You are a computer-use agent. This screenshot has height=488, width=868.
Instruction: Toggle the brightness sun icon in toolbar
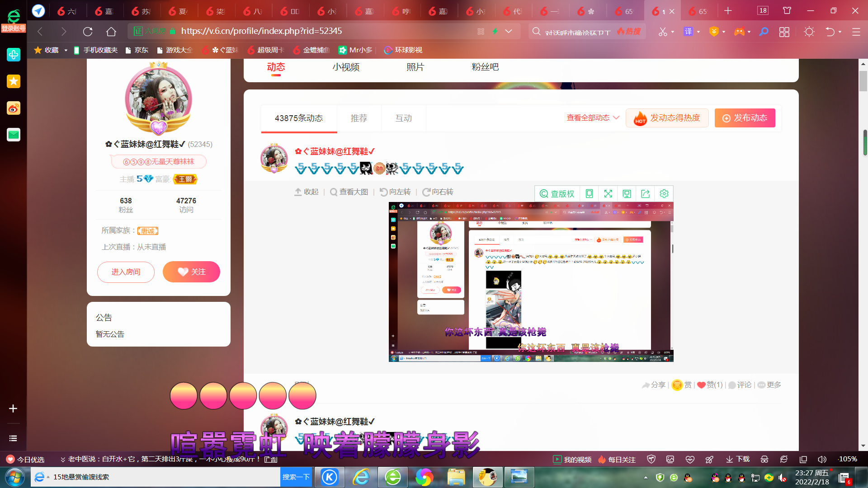(x=809, y=32)
